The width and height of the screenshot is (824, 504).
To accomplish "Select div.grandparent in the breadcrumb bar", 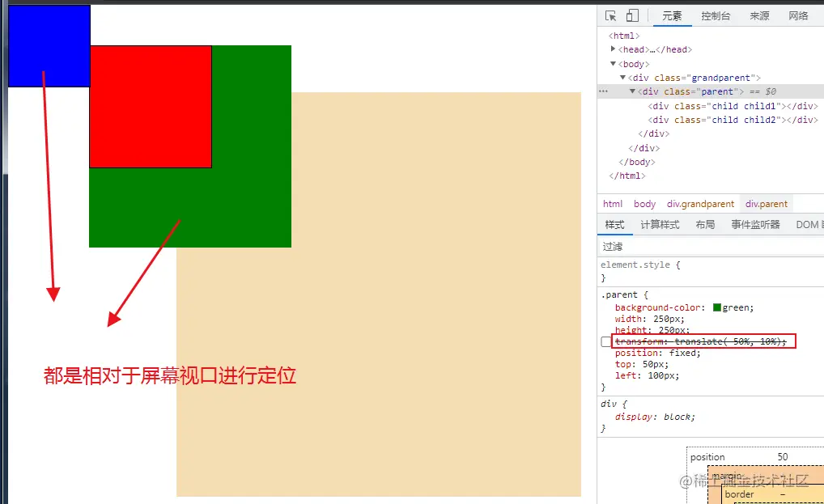I will [x=699, y=203].
